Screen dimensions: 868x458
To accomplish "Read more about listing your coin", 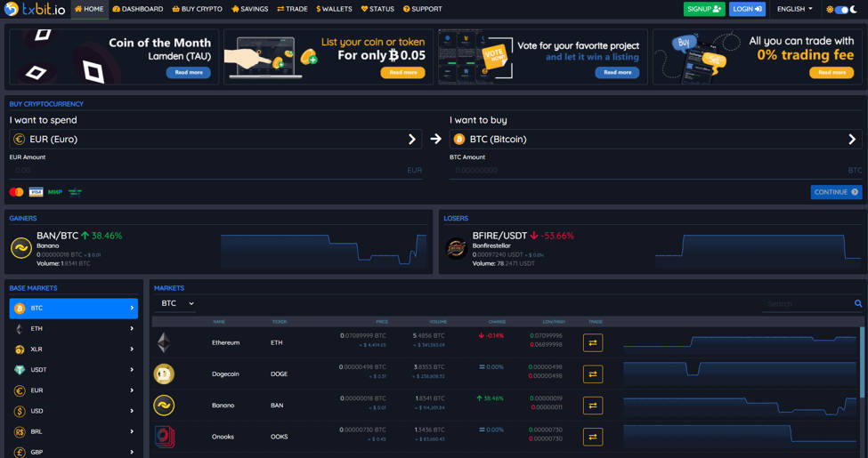I will [x=403, y=72].
